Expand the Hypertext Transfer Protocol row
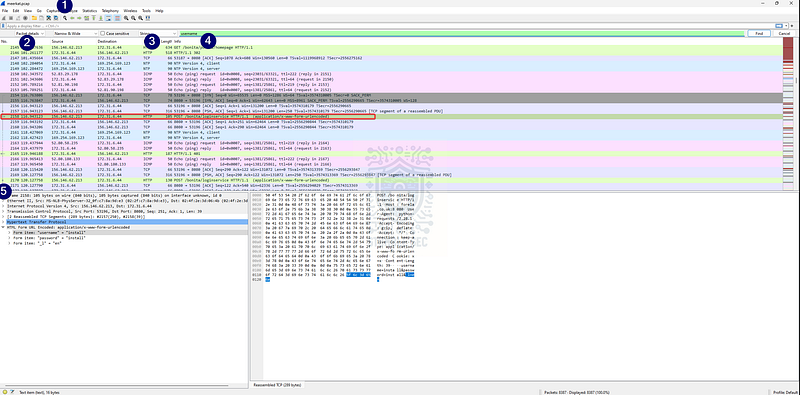The width and height of the screenshot is (800, 395). pyautogui.click(x=3, y=223)
